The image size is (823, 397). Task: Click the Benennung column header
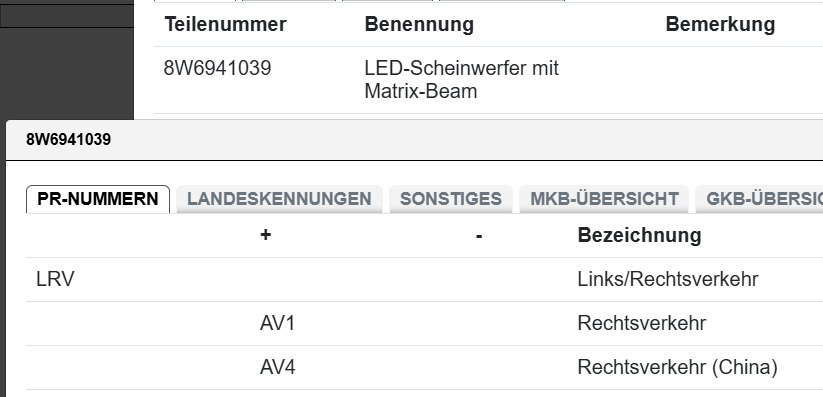click(x=419, y=25)
